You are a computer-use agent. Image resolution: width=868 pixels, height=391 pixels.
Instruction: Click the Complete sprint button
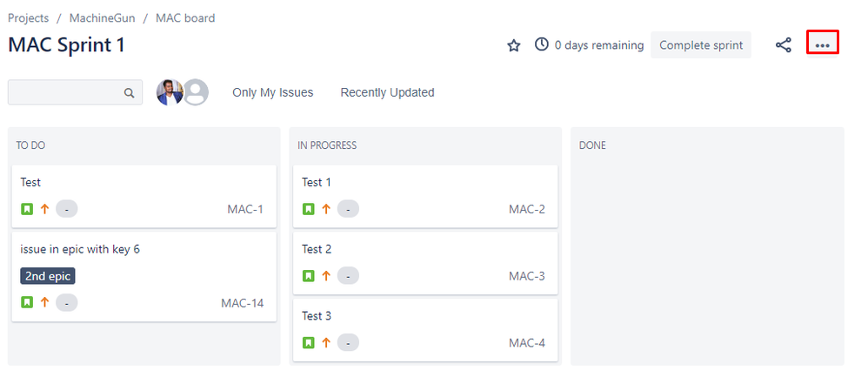click(x=701, y=45)
